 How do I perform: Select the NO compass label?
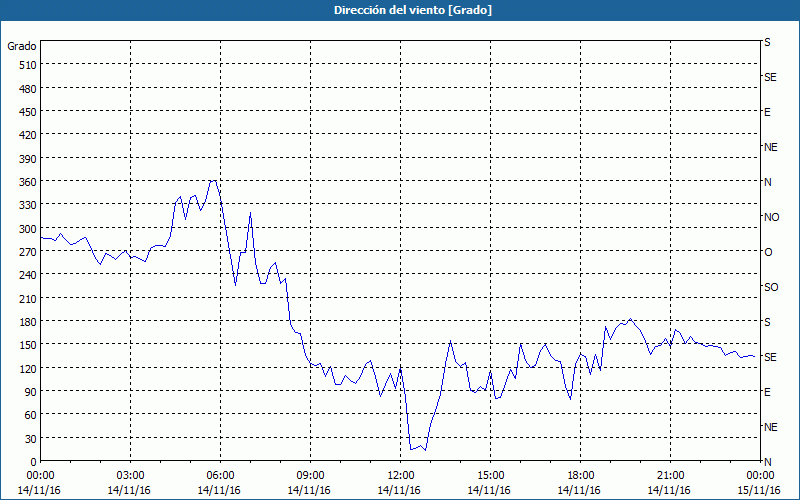click(771, 217)
